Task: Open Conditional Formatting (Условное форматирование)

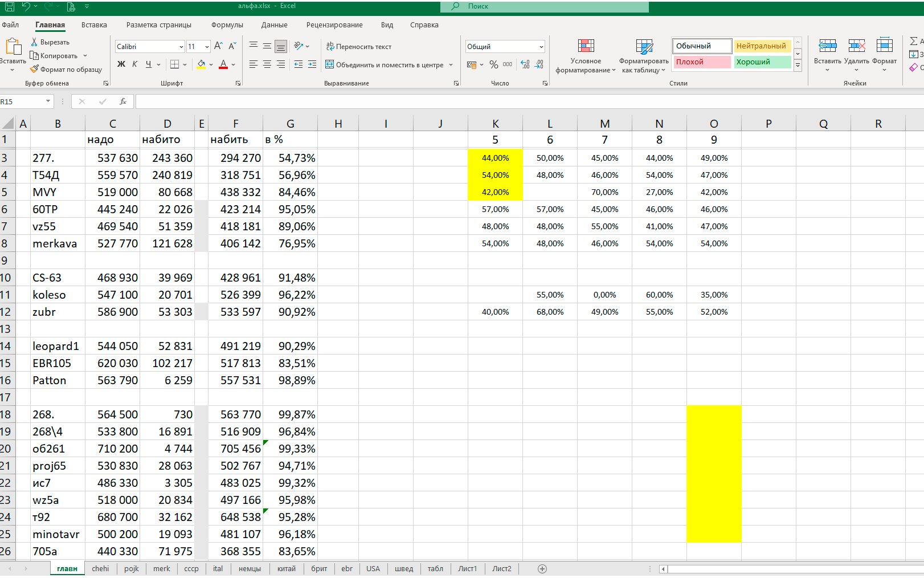Action: click(x=586, y=56)
